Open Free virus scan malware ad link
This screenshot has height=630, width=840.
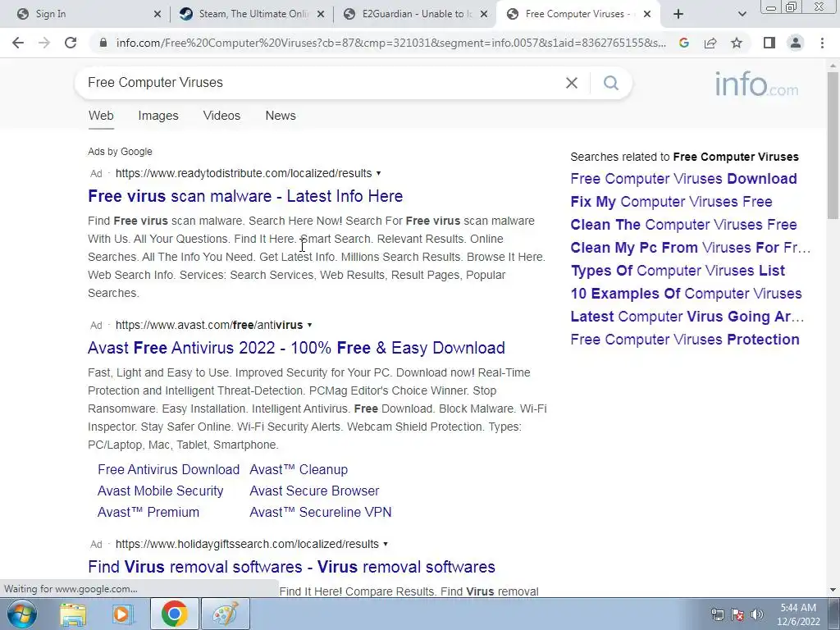245,196
